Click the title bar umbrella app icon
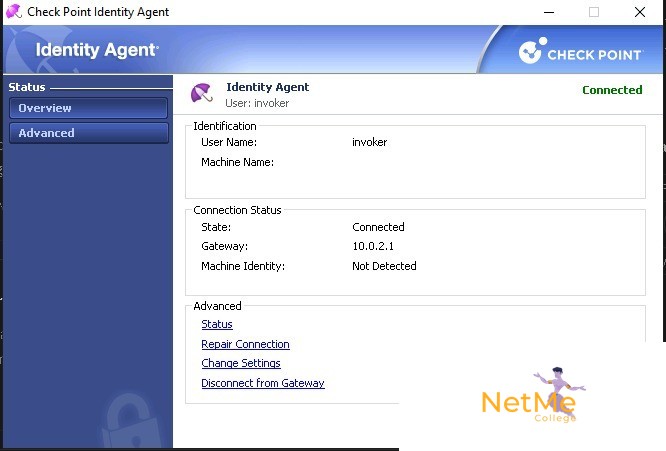This screenshot has height=451, width=666. pos(14,11)
